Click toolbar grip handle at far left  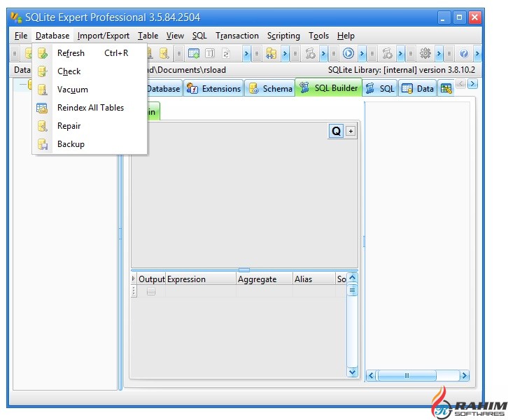15,54
